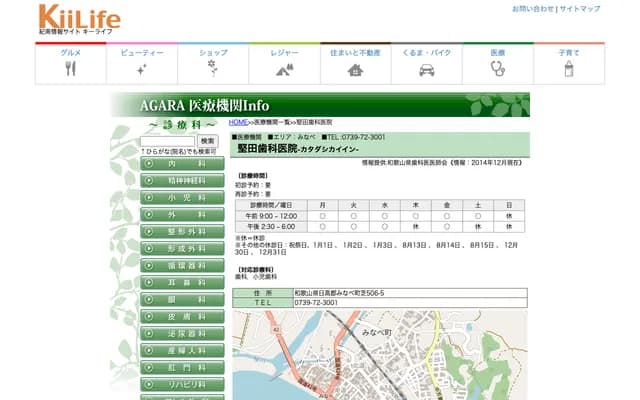Open the レジャー tent icon

click(x=284, y=69)
